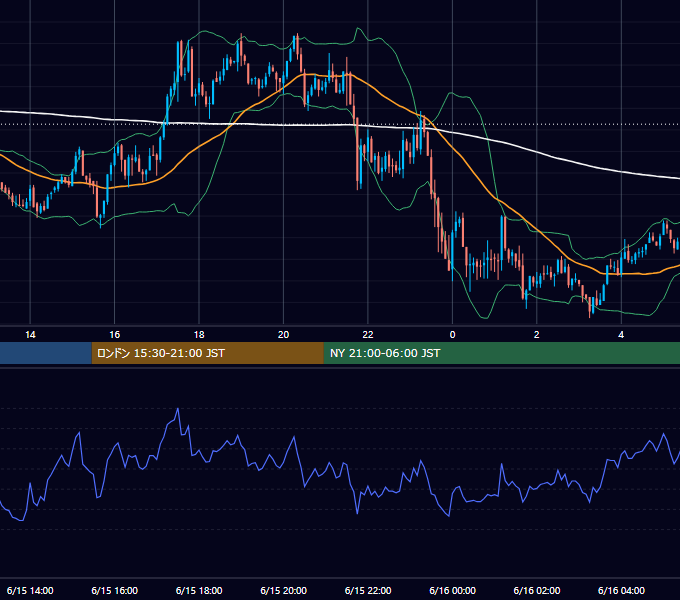Click the '18' time axis label
680x600 pixels.
pyautogui.click(x=199, y=335)
